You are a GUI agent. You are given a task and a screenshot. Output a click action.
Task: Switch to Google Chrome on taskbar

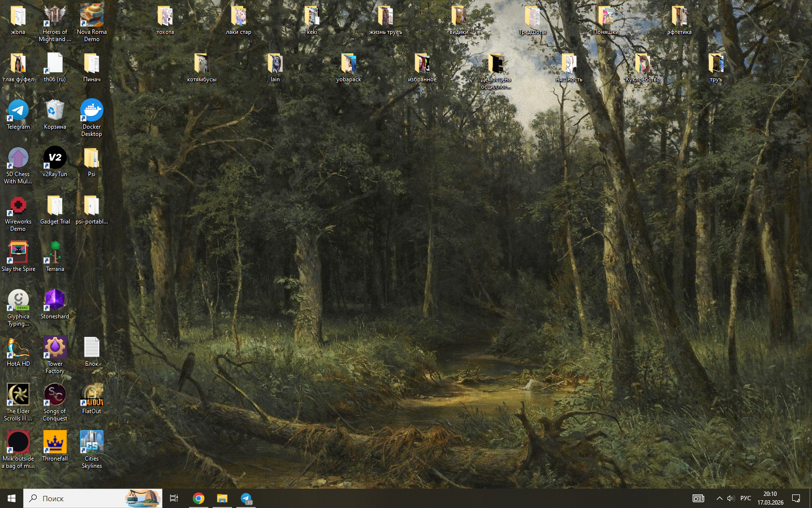tap(199, 498)
